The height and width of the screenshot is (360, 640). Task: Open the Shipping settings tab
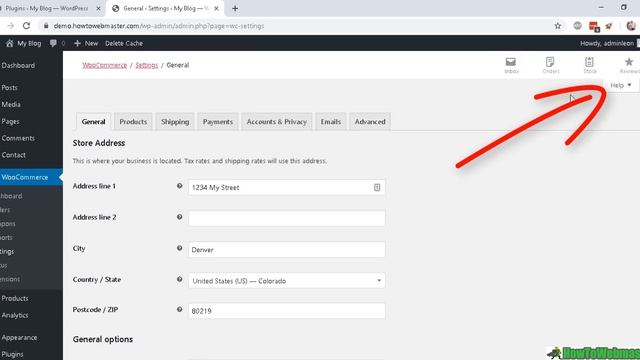(175, 122)
